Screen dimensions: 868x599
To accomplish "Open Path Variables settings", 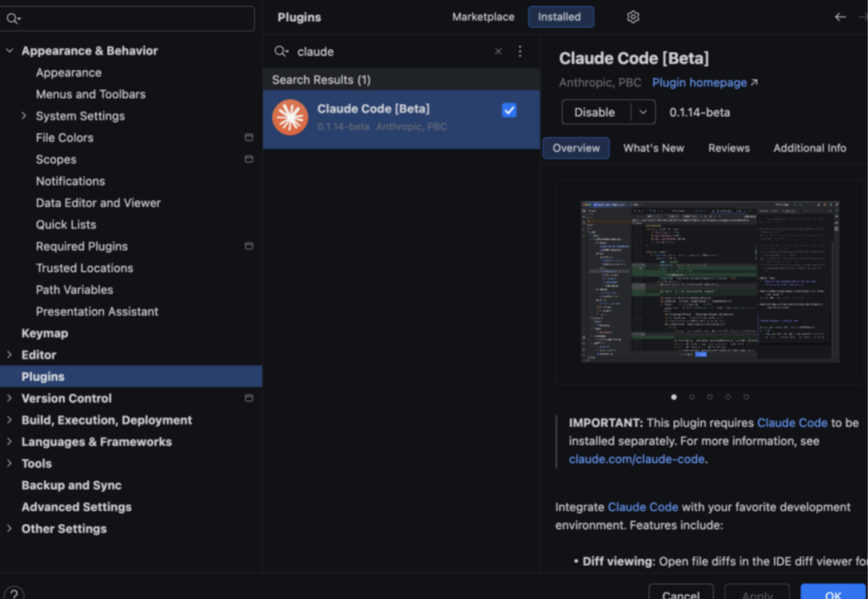I will [74, 289].
